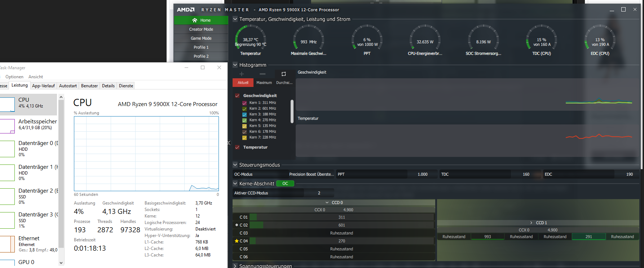
Task: Select Datenträger 2 SSD in Task Manager
Action: pos(29,196)
